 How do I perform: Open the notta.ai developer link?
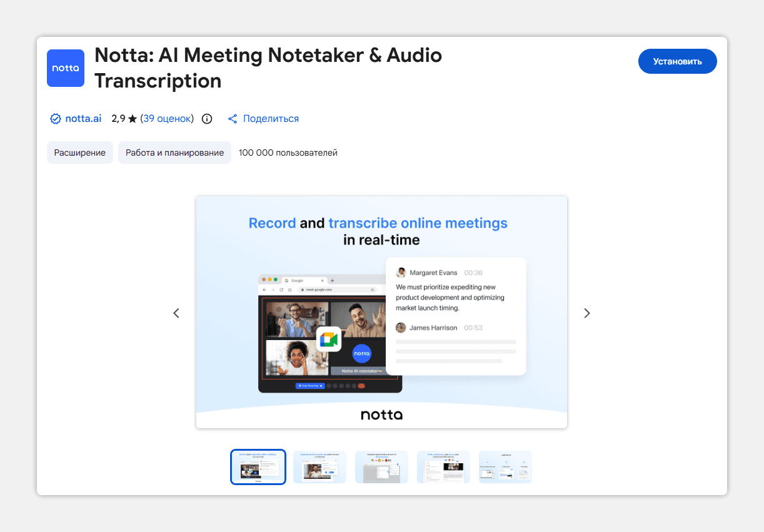point(83,119)
